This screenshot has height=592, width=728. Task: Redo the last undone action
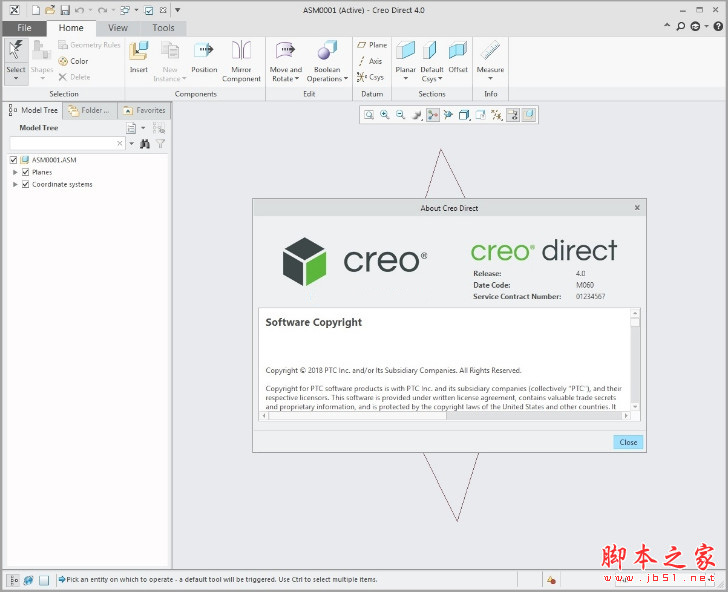[103, 10]
